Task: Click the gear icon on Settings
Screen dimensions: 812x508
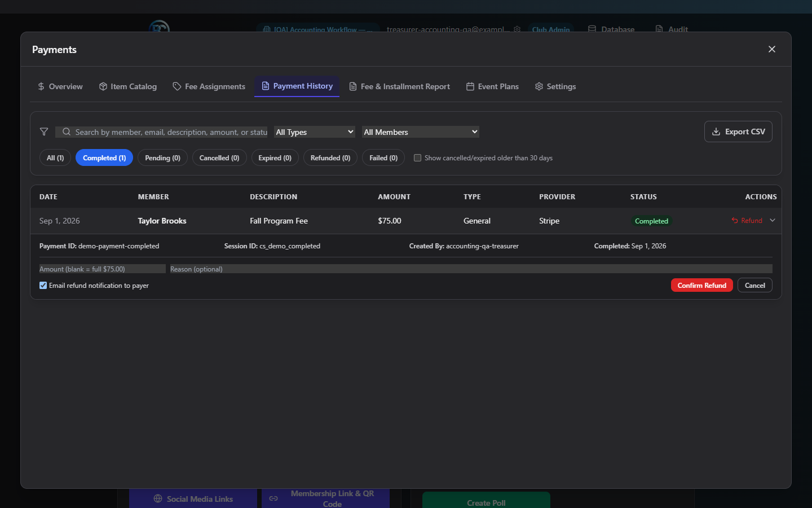Action: [x=539, y=86]
